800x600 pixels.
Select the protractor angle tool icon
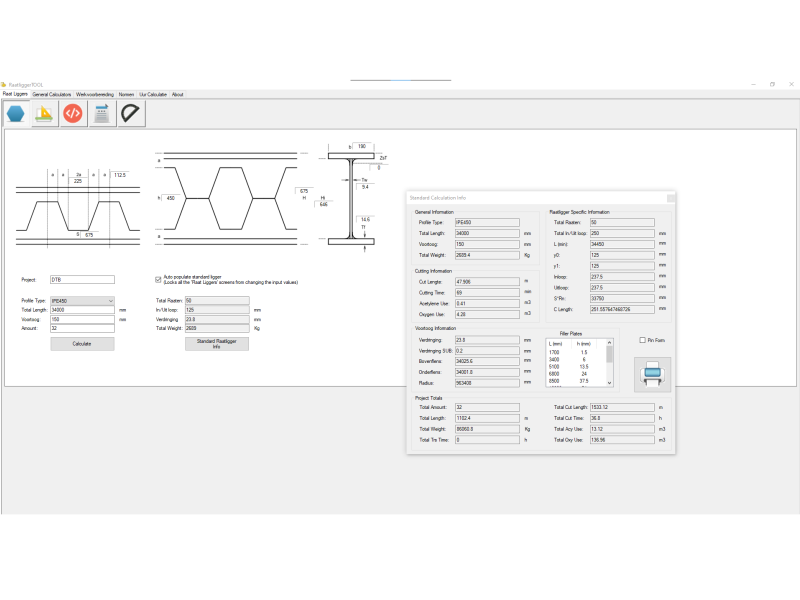point(130,113)
